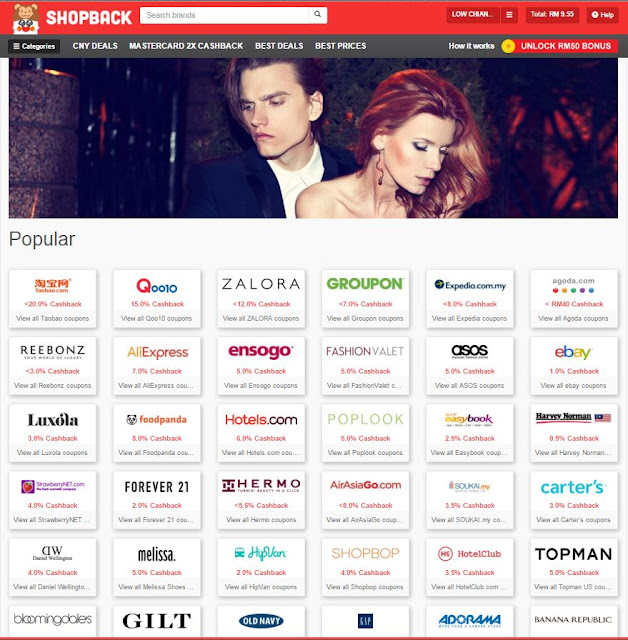Click the agoda.com logo

point(573,285)
